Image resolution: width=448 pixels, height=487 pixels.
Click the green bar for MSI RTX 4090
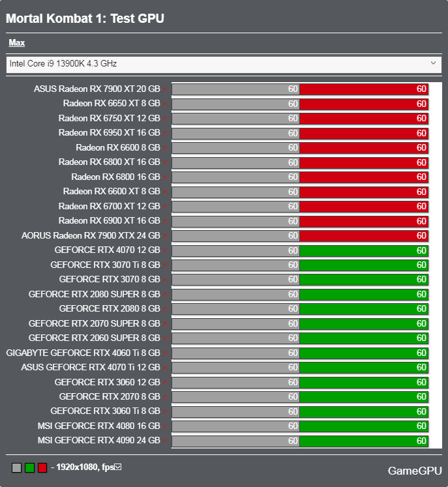[x=364, y=441]
